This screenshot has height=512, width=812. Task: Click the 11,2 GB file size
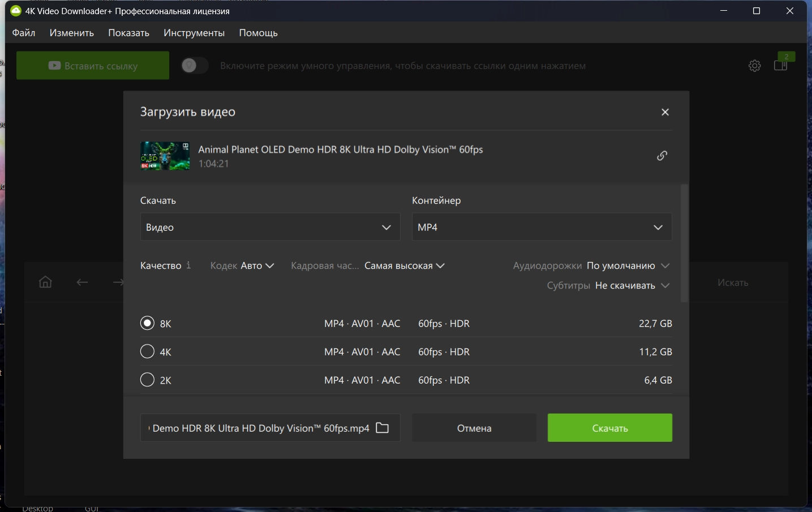(655, 352)
